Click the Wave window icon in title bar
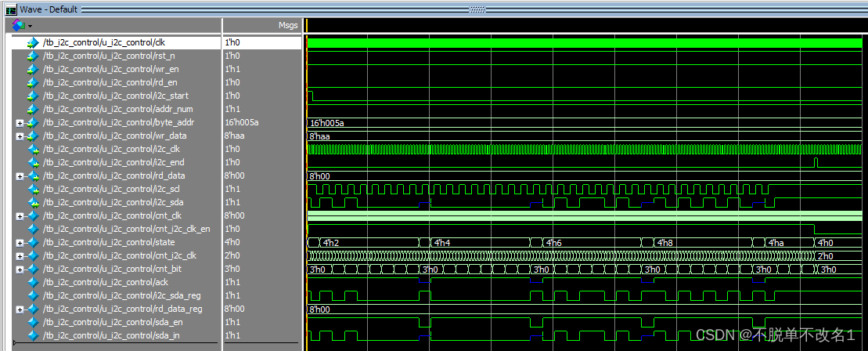This screenshot has height=351, width=868. (x=10, y=9)
